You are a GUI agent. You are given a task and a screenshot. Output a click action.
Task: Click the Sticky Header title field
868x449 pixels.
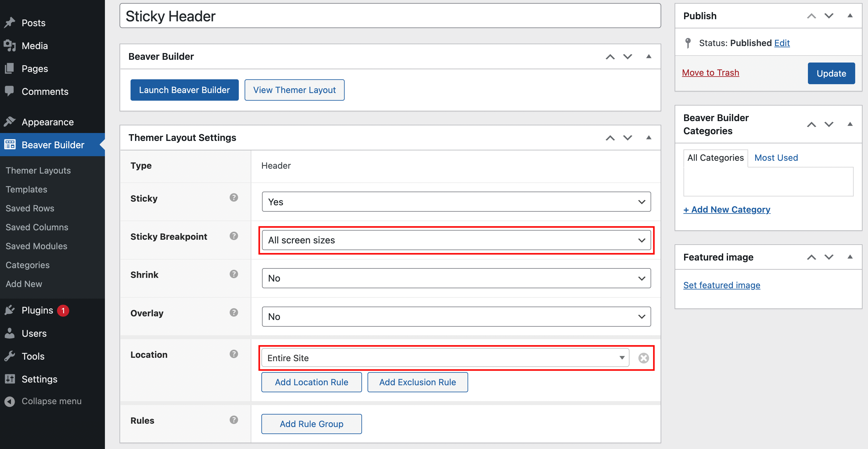pyautogui.click(x=390, y=16)
